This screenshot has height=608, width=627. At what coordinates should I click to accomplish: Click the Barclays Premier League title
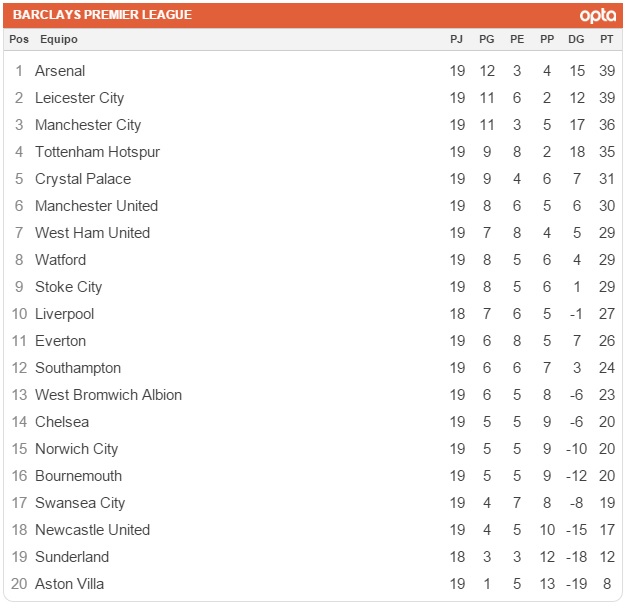pyautogui.click(x=102, y=15)
